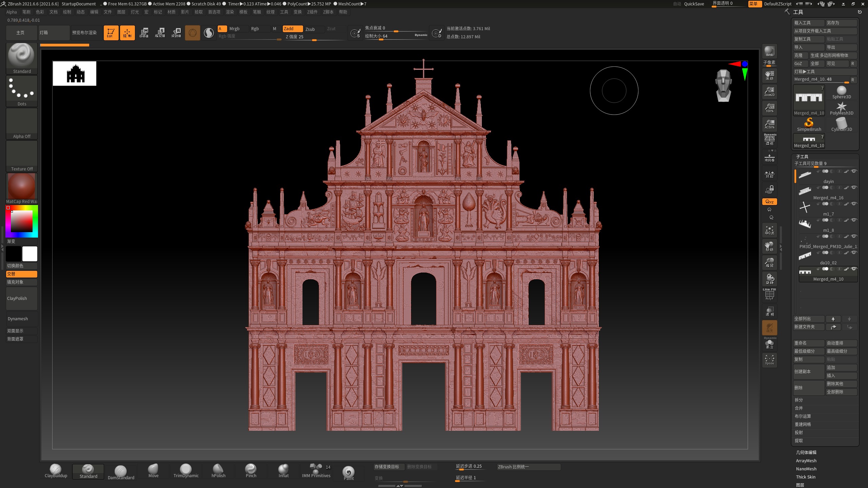The width and height of the screenshot is (868, 488).
Task: Adjust the 绘制大小 slider
Action: pyautogui.click(x=396, y=37)
